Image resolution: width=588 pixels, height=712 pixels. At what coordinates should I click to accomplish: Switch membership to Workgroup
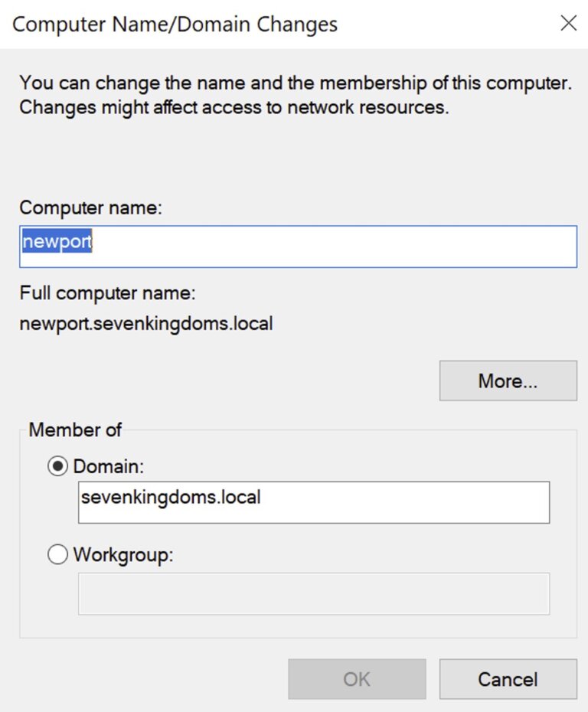(57, 554)
